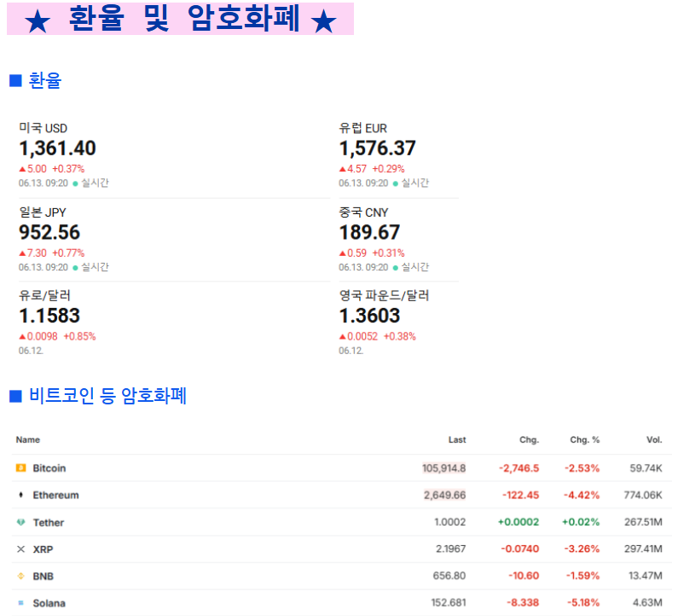Click Solana last price 152.681
The height and width of the screenshot is (616, 678).
click(x=449, y=602)
